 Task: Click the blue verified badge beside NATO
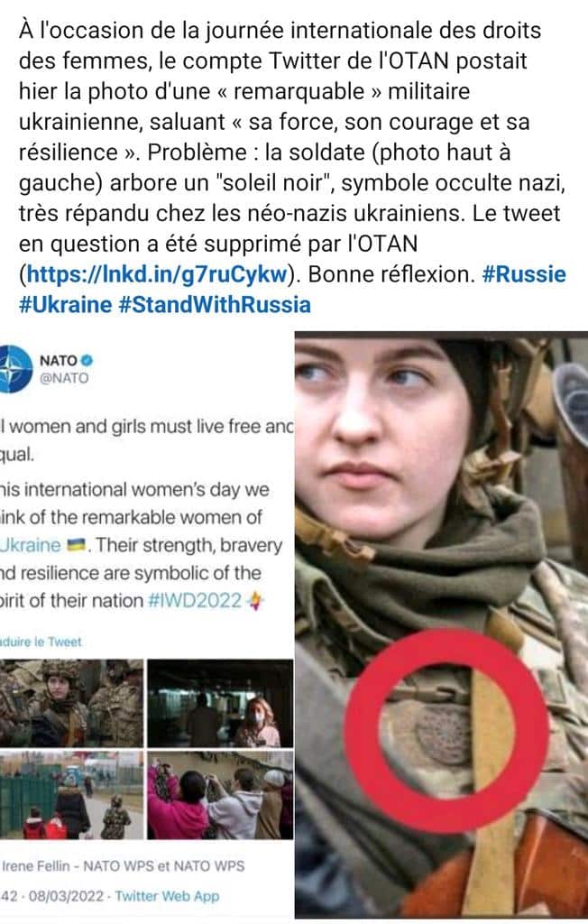pyautogui.click(x=87, y=360)
